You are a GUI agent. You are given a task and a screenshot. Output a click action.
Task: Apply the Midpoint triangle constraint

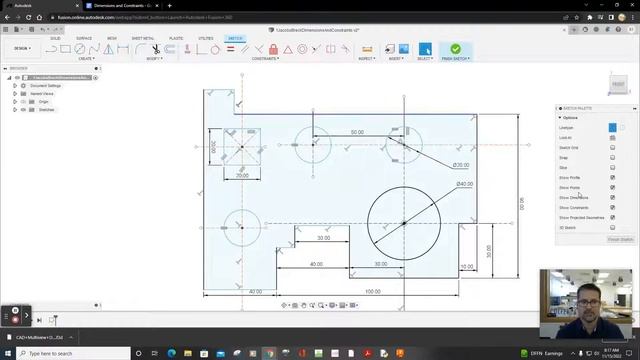pos(288,49)
